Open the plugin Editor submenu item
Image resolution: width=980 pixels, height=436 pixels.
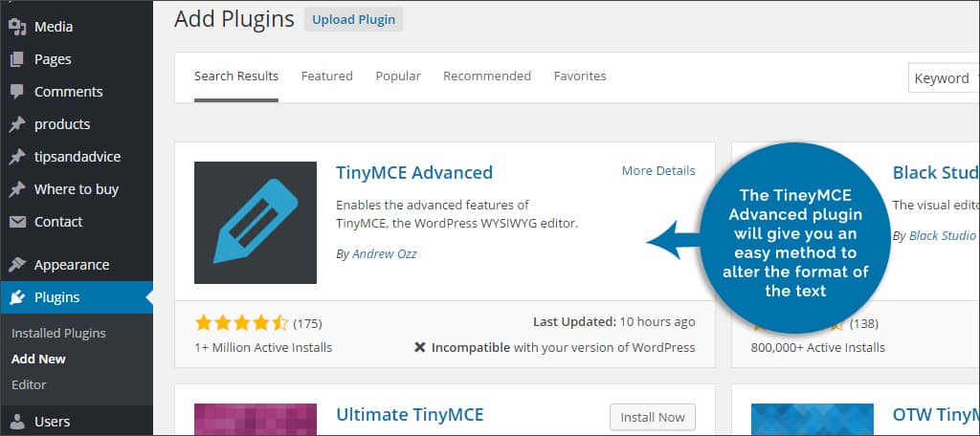pos(29,384)
